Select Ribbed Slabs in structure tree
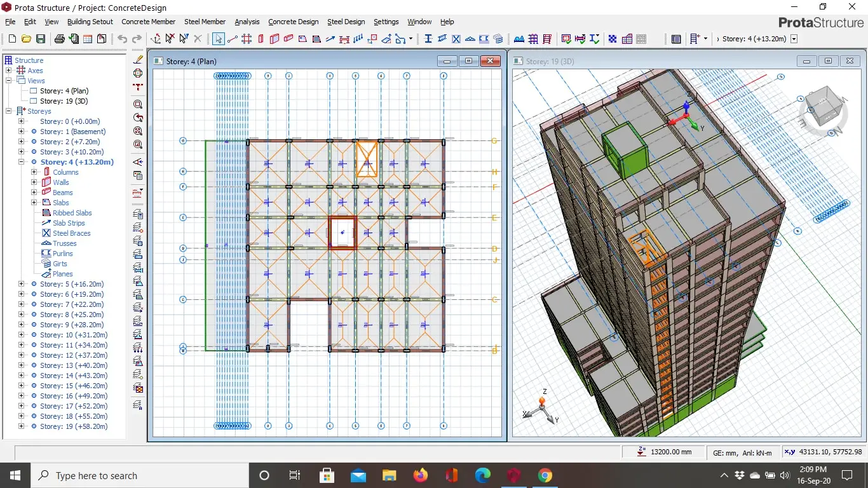This screenshot has height=488, width=868. (72, 213)
